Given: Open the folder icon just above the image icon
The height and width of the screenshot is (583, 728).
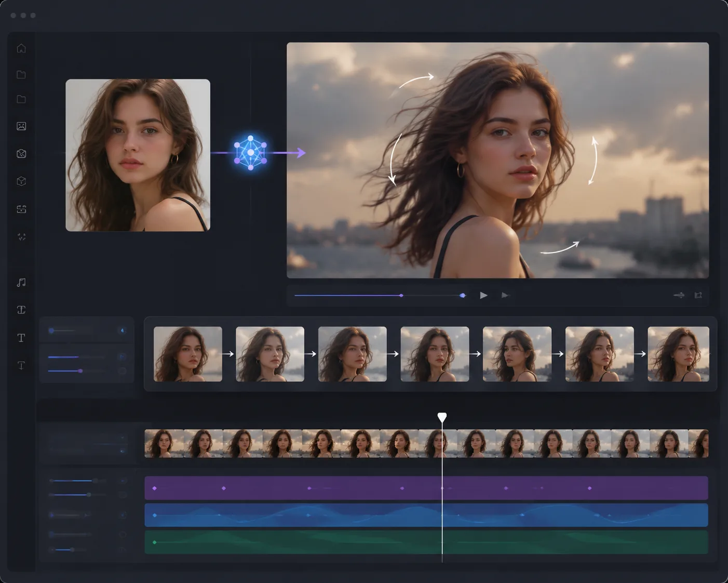Looking at the screenshot, I should coord(21,99).
